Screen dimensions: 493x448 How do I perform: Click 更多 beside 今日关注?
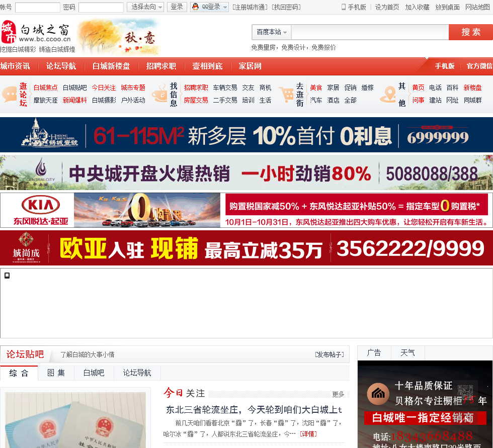click(x=338, y=394)
